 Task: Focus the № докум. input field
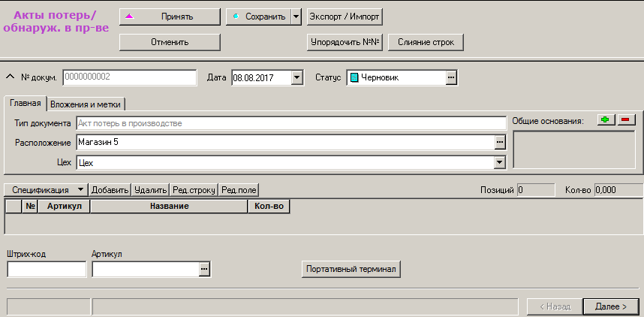130,77
